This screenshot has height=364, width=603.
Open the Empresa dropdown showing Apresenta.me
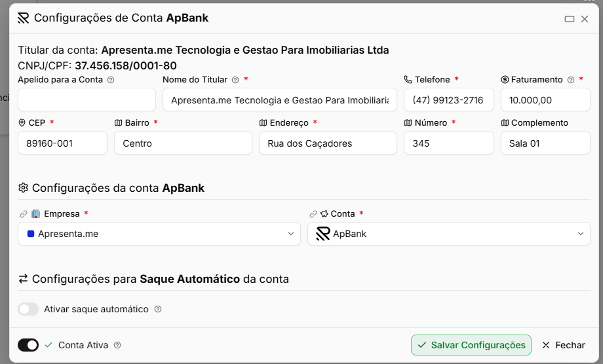pos(159,234)
